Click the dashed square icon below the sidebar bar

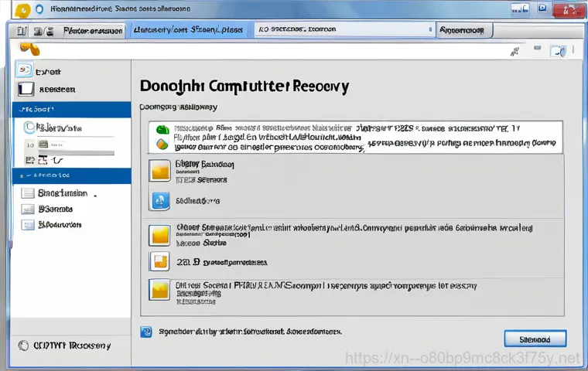tap(43, 161)
